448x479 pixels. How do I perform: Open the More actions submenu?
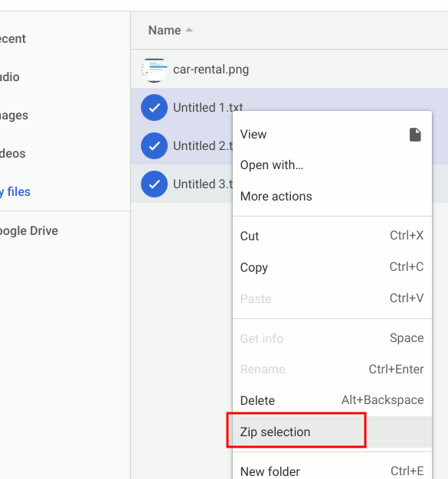(332, 197)
